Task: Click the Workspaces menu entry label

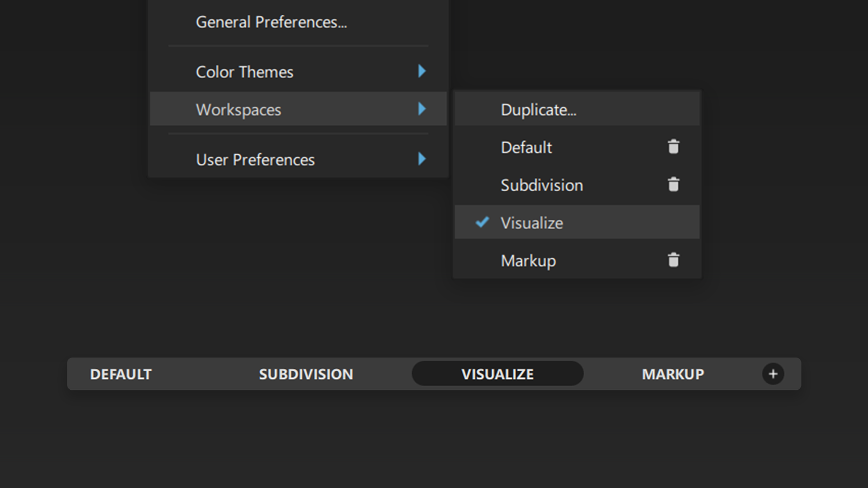Action: click(x=239, y=110)
